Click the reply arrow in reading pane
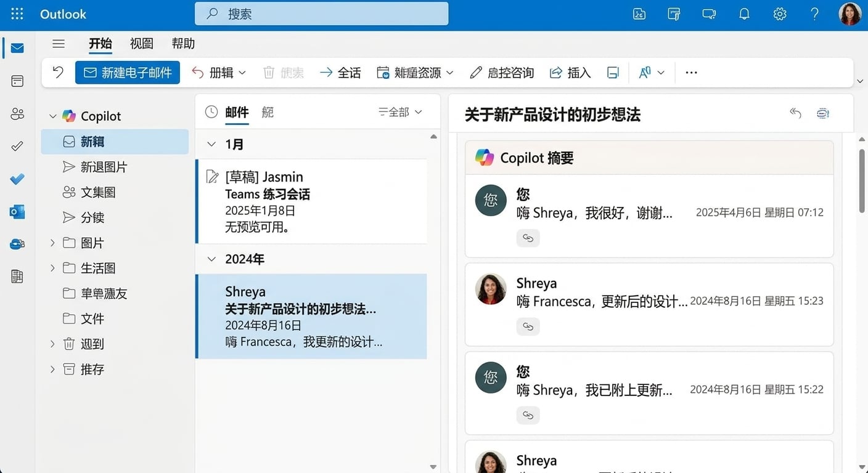Screen dimensions: 868x473 [x=795, y=113]
